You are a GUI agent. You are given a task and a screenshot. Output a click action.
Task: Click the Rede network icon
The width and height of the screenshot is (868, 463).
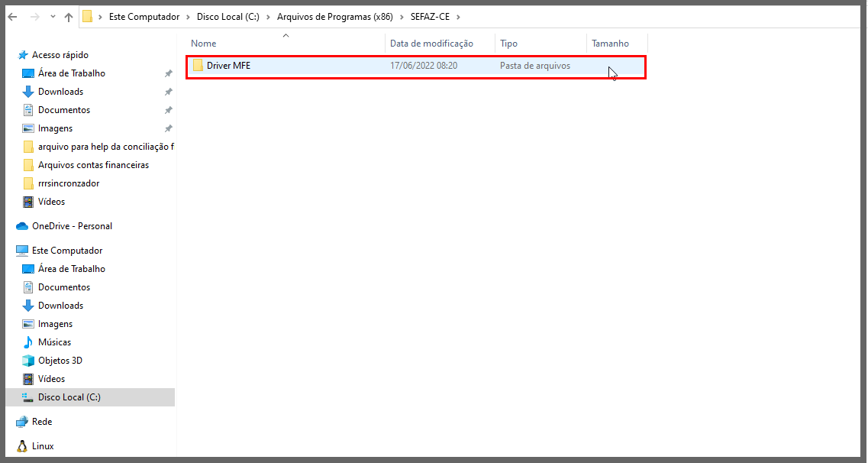(x=22, y=422)
